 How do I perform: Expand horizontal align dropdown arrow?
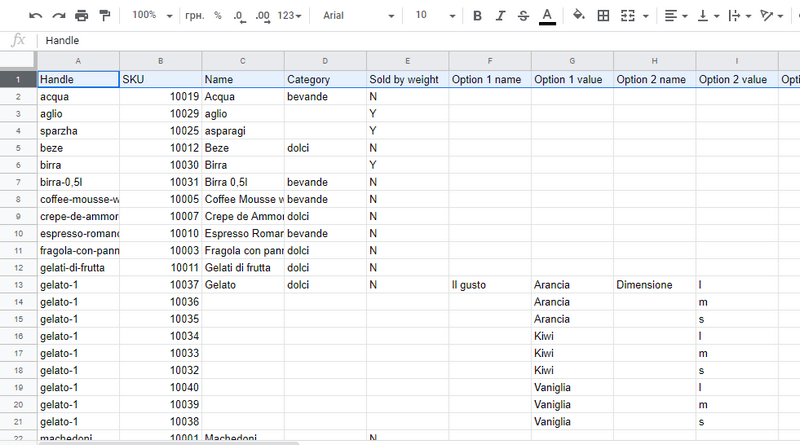coord(685,16)
